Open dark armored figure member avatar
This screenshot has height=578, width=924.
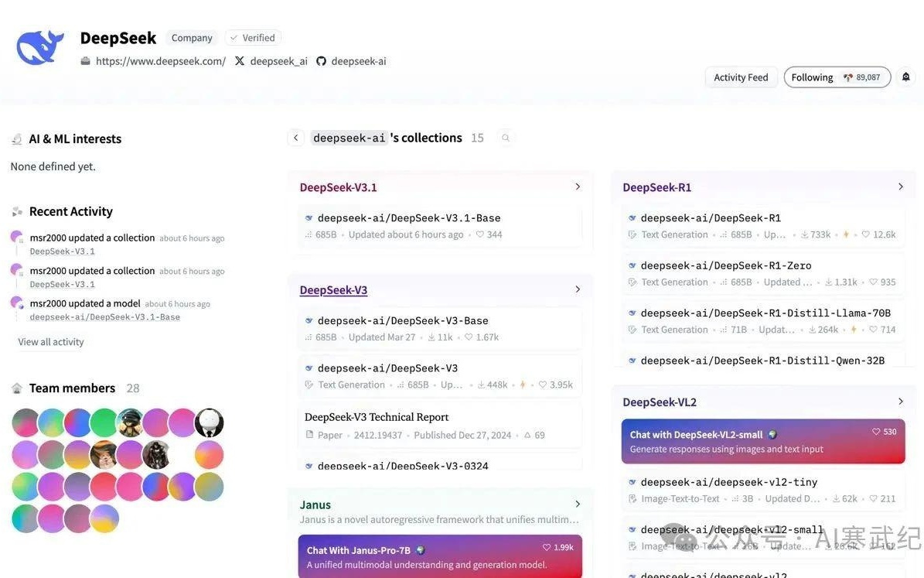156,455
